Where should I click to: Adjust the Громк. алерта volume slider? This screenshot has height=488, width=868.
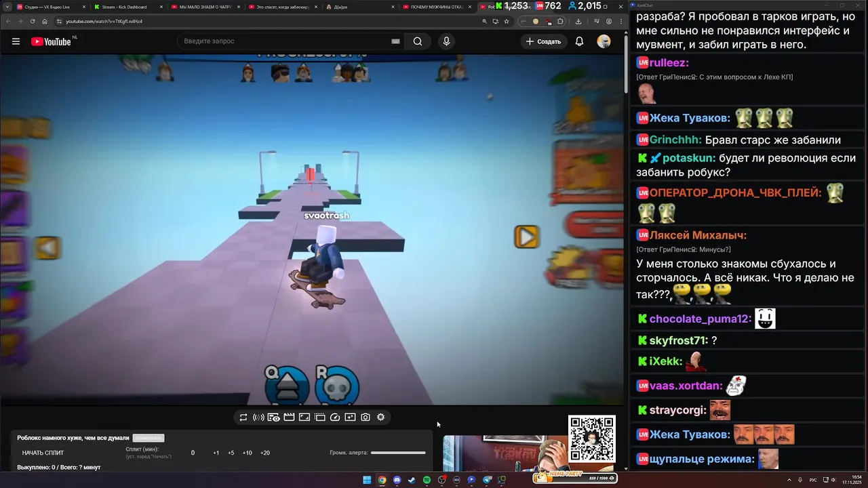point(398,453)
